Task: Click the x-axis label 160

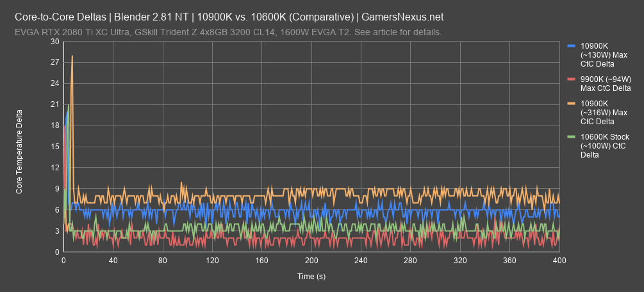Action: click(262, 260)
